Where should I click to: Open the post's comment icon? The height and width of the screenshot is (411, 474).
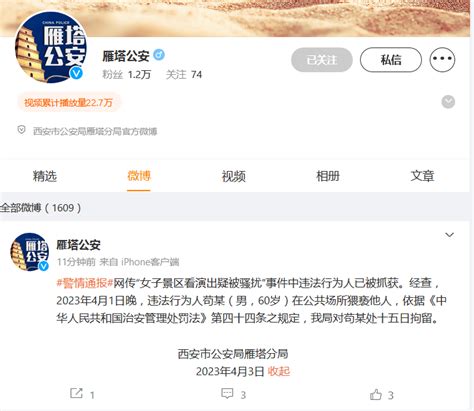[227, 394]
